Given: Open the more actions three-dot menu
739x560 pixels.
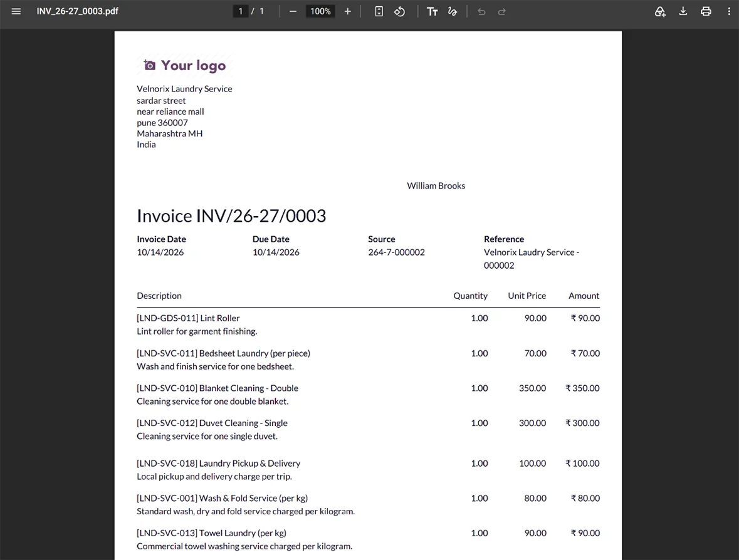Looking at the screenshot, I should click(x=728, y=11).
